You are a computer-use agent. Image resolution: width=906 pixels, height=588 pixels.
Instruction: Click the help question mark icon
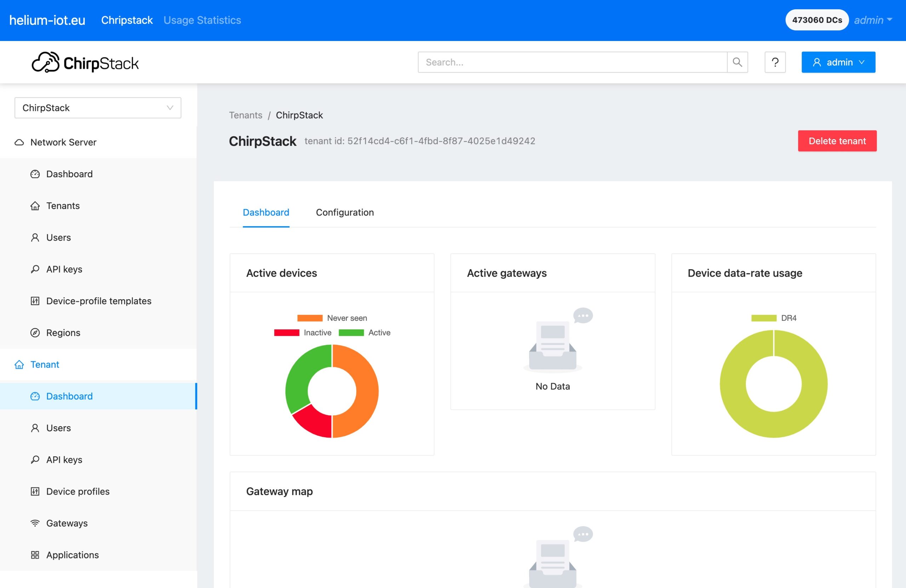click(x=775, y=62)
